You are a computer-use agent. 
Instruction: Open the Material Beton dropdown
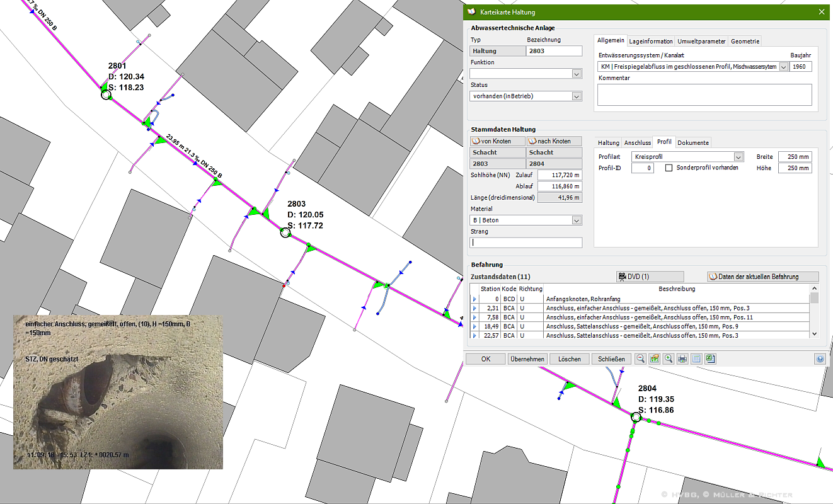tap(576, 220)
